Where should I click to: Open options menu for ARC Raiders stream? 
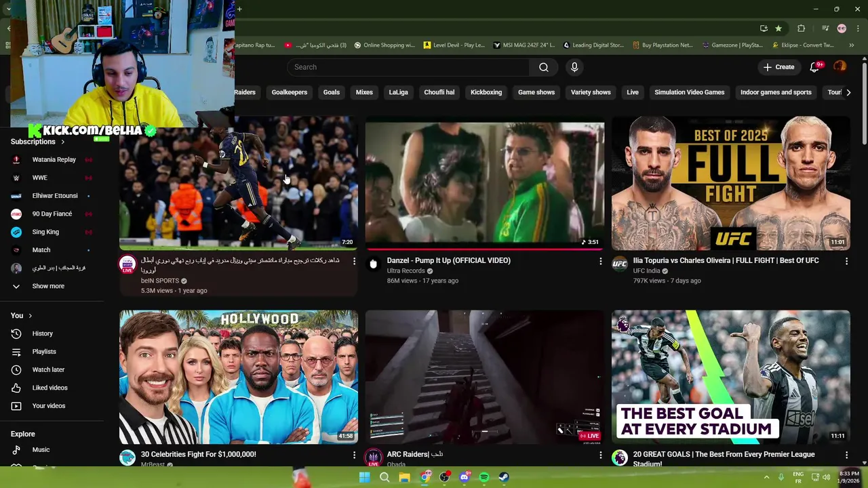pyautogui.click(x=600, y=455)
